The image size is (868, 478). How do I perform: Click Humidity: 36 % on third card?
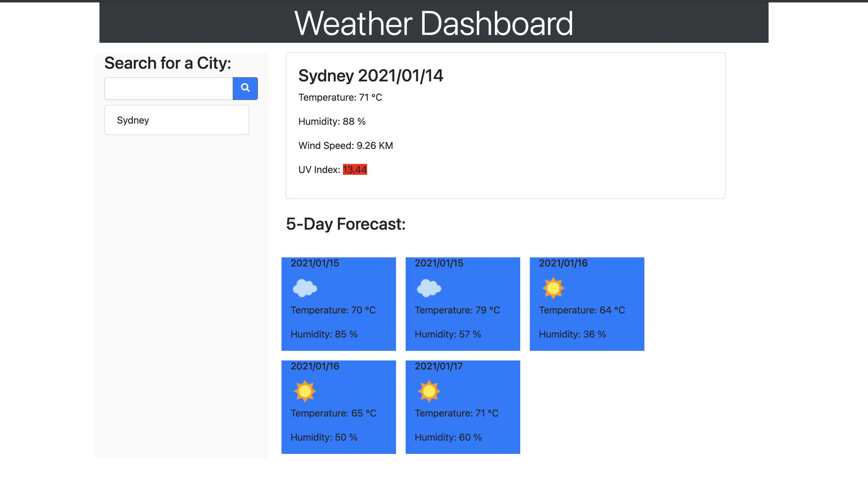point(572,334)
